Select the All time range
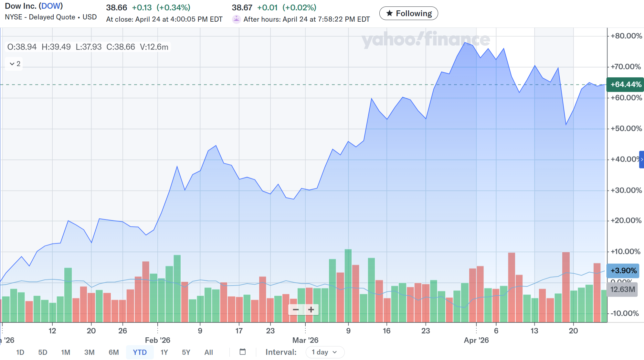The height and width of the screenshot is (360, 644). (208, 352)
